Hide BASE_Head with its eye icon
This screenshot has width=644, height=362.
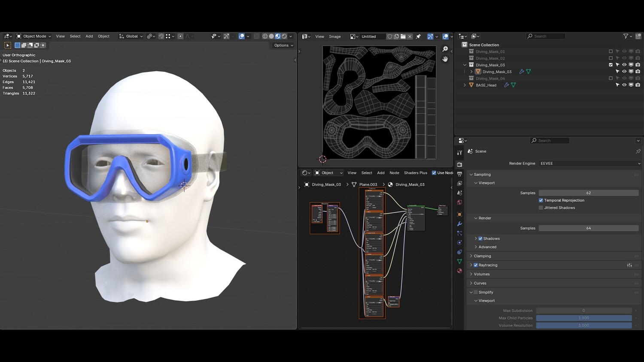click(624, 85)
